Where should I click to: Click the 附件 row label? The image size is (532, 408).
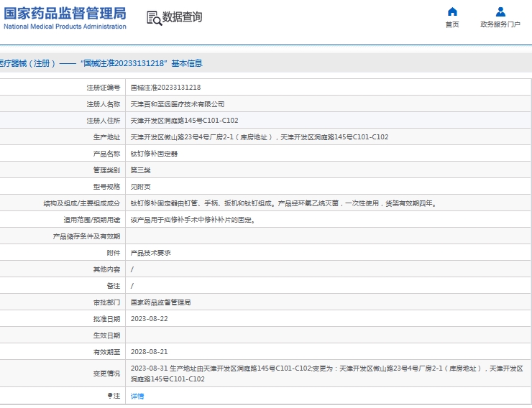pos(114,253)
